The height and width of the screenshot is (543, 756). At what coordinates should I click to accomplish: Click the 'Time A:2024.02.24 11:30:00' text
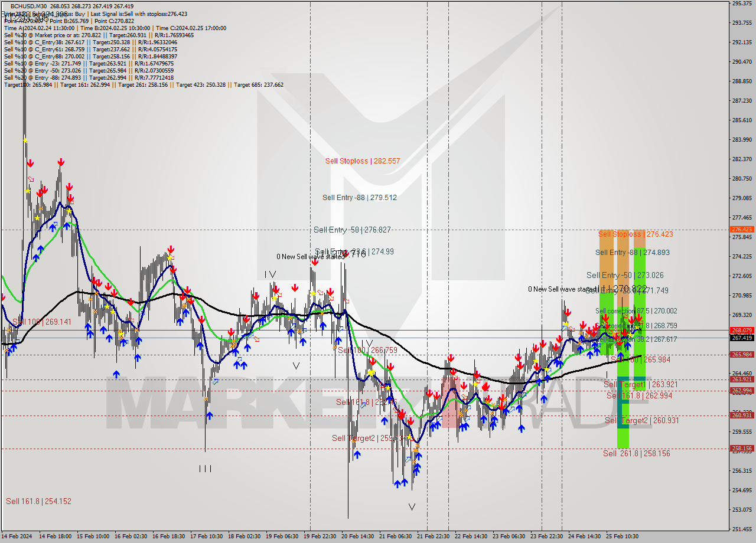click(x=39, y=28)
